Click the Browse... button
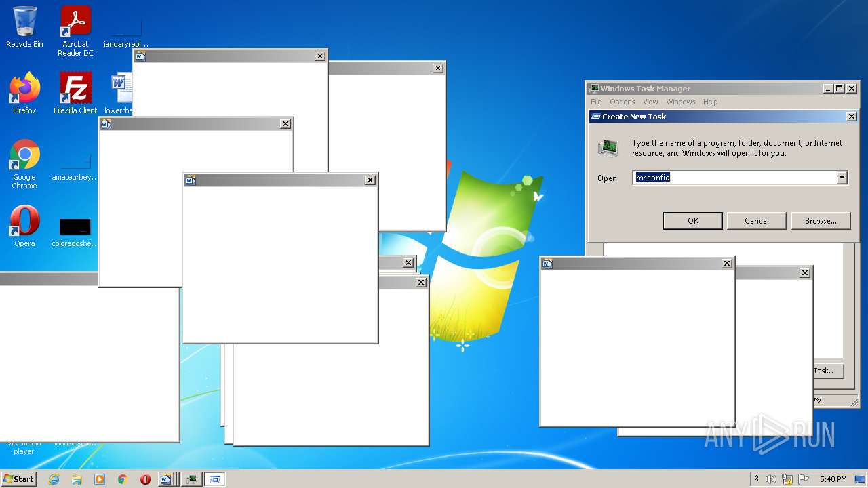The width and height of the screenshot is (868, 488). pyautogui.click(x=821, y=221)
